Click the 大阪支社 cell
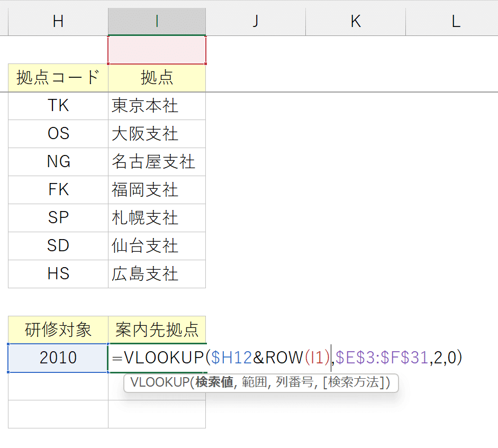The width and height of the screenshot is (498, 448). point(156,133)
